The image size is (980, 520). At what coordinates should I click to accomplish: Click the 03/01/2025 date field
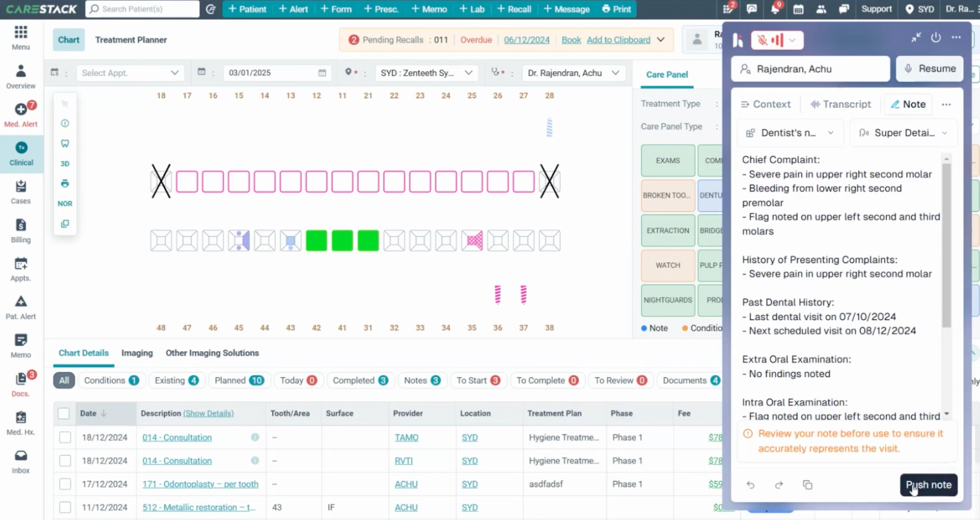[277, 73]
